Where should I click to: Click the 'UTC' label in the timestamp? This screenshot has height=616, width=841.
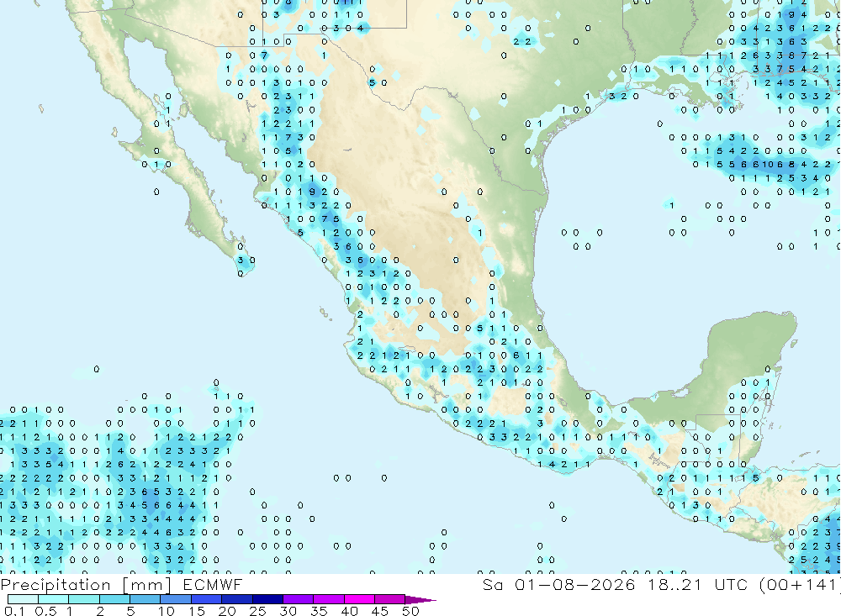click(731, 584)
